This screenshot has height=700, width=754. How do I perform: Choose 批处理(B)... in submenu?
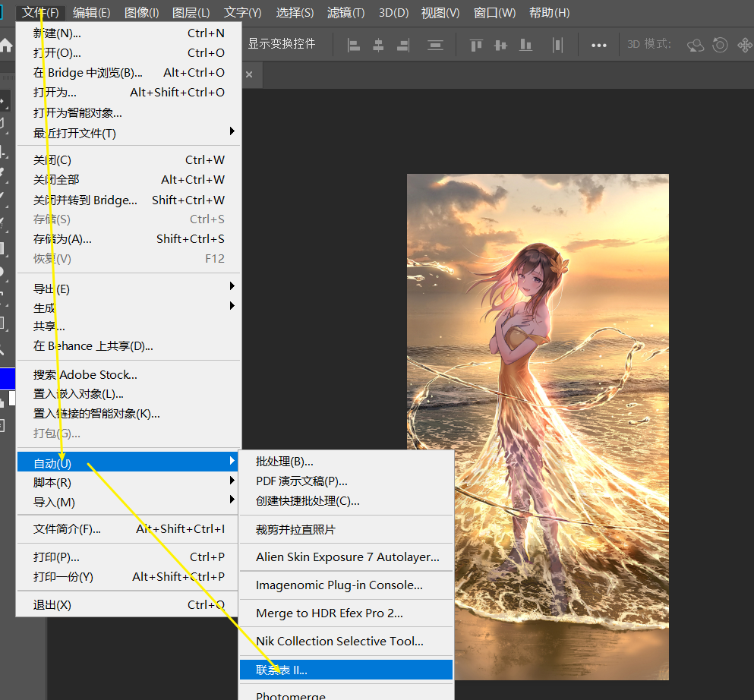click(x=346, y=462)
